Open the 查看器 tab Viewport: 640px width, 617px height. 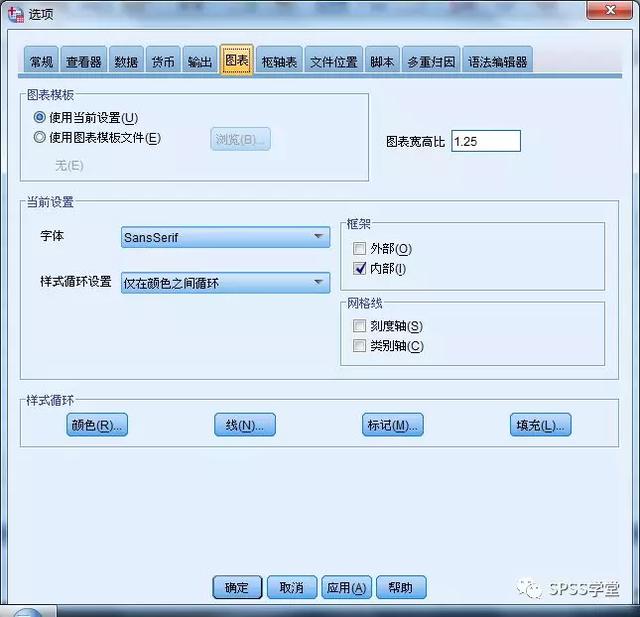(x=84, y=61)
